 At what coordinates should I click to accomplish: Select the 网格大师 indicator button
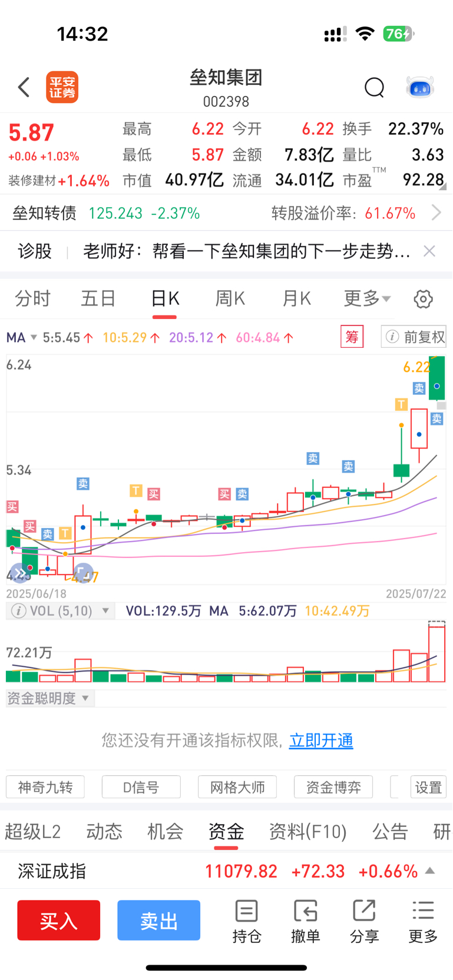pyautogui.click(x=237, y=787)
